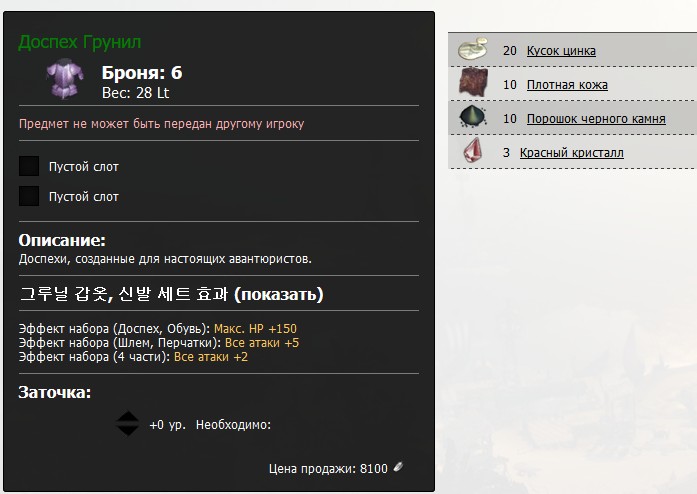Screen dimensions: 697x494
Task: Expand set effect via (показать)
Action: pyautogui.click(x=279, y=294)
